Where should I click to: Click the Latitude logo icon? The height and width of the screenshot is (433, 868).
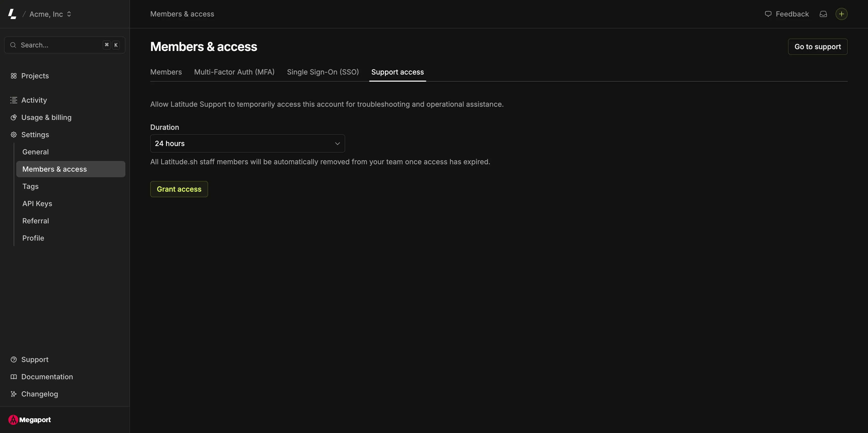click(12, 14)
